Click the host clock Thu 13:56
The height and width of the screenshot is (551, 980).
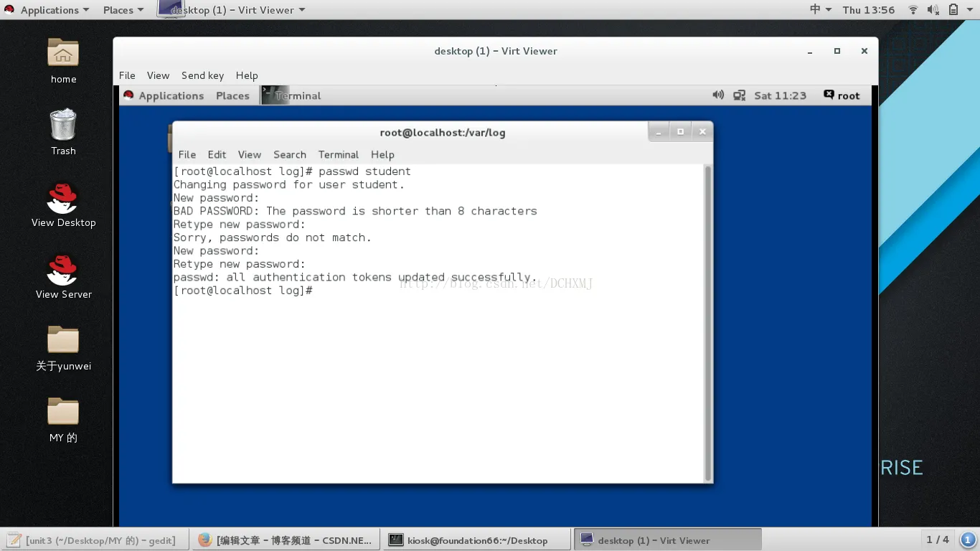pos(869,10)
